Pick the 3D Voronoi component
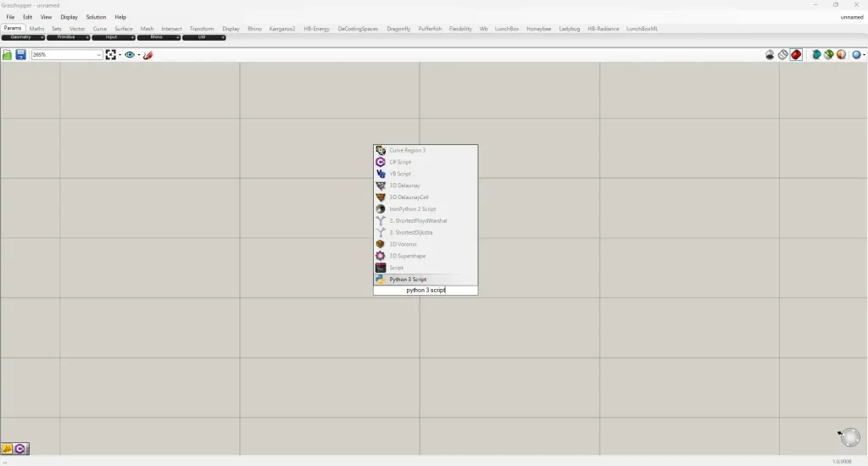The width and height of the screenshot is (868, 466). [403, 244]
